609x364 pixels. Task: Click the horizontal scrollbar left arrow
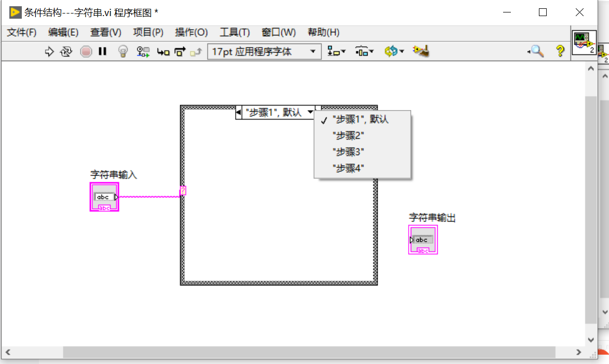(8, 352)
